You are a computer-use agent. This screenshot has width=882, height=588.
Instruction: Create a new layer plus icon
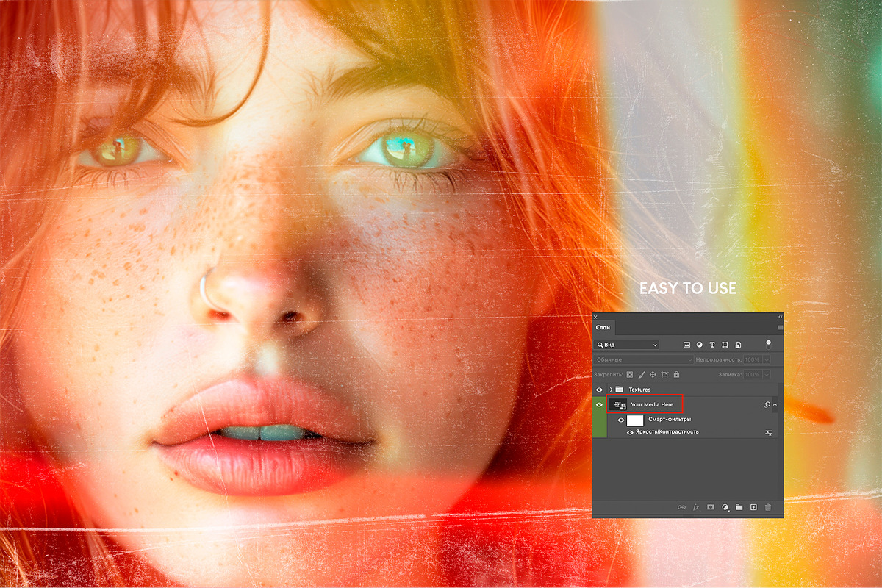click(753, 507)
